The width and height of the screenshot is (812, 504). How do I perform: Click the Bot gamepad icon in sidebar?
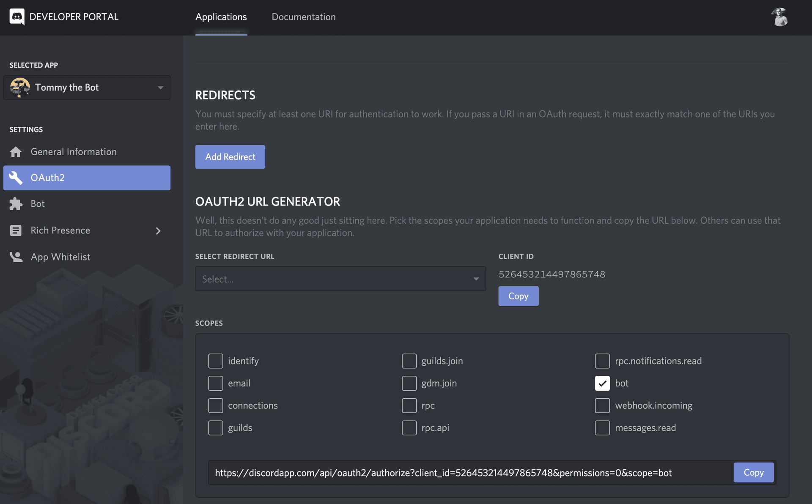tap(16, 204)
